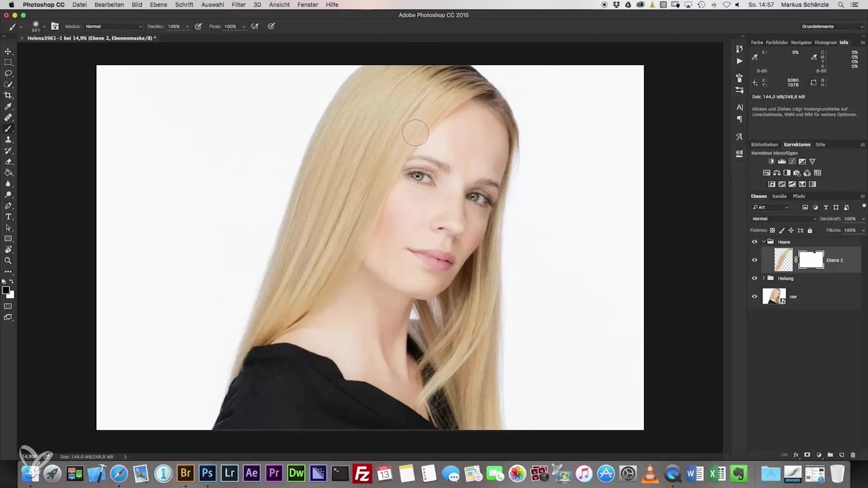Screen dimensions: 868x488
Task: Select the Zoom tool
Action: (8, 261)
